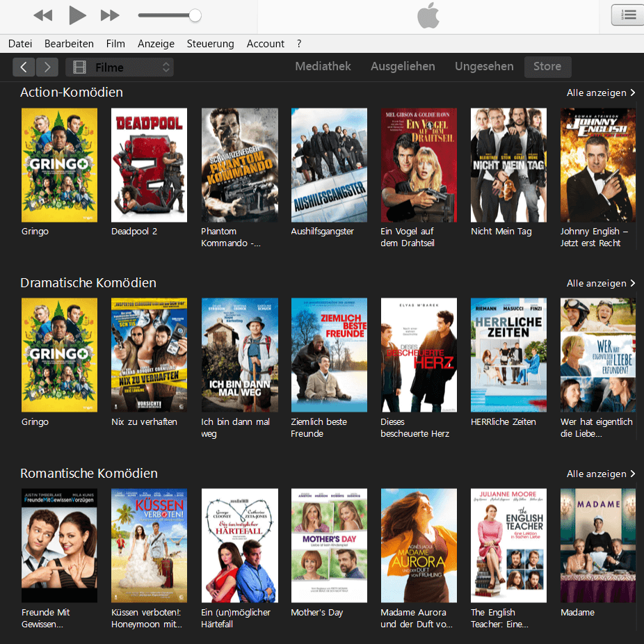
Task: Open Gringo poster in Action-Komödien
Action: point(60,165)
